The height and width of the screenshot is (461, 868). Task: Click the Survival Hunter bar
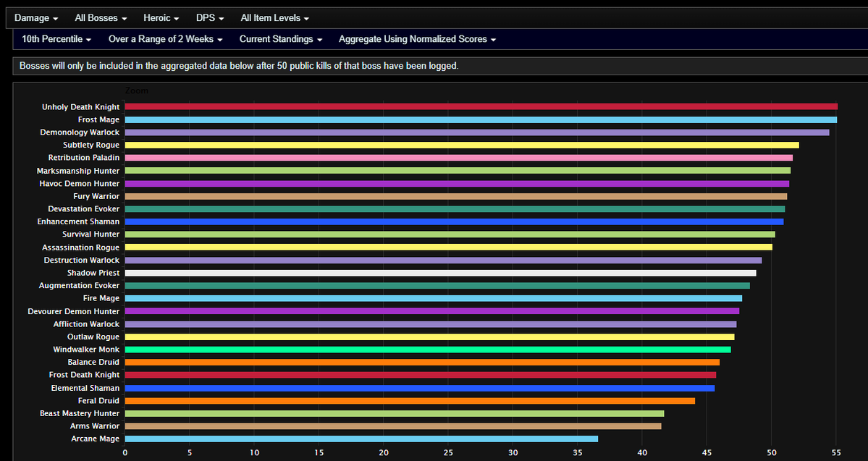pos(450,234)
